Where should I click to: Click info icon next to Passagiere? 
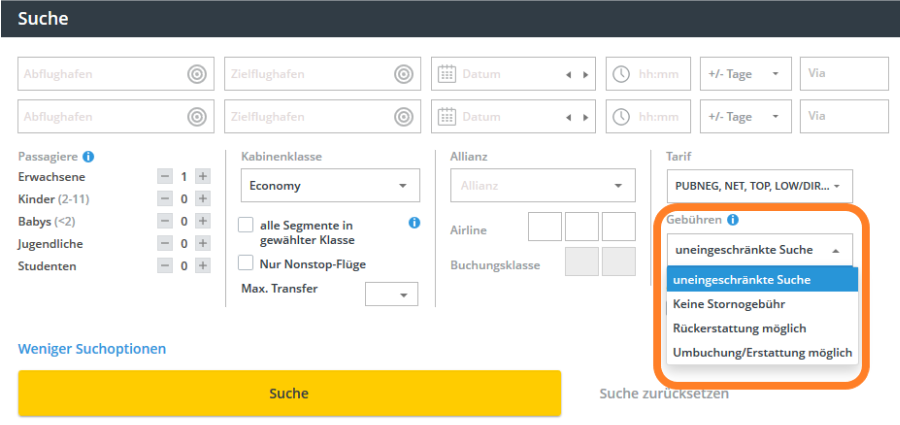88,157
